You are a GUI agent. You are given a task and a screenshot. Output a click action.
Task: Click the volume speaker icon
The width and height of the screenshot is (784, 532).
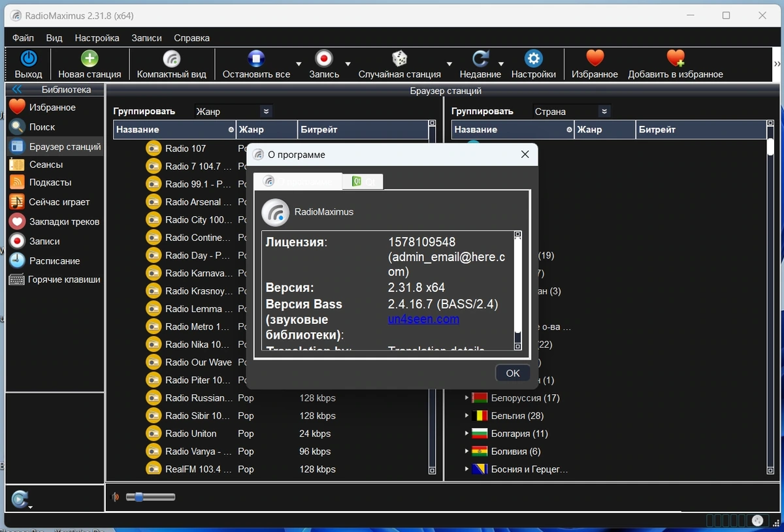[x=116, y=497]
